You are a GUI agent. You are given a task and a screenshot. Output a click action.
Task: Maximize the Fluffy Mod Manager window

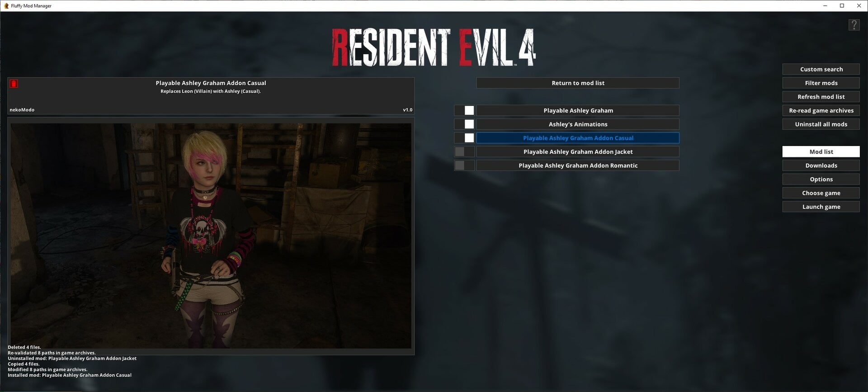[842, 6]
